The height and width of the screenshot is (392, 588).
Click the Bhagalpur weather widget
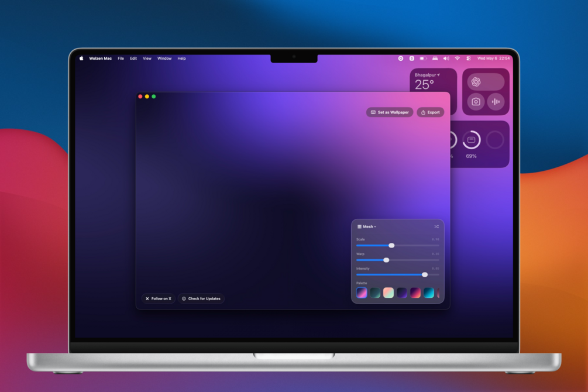pos(433,80)
